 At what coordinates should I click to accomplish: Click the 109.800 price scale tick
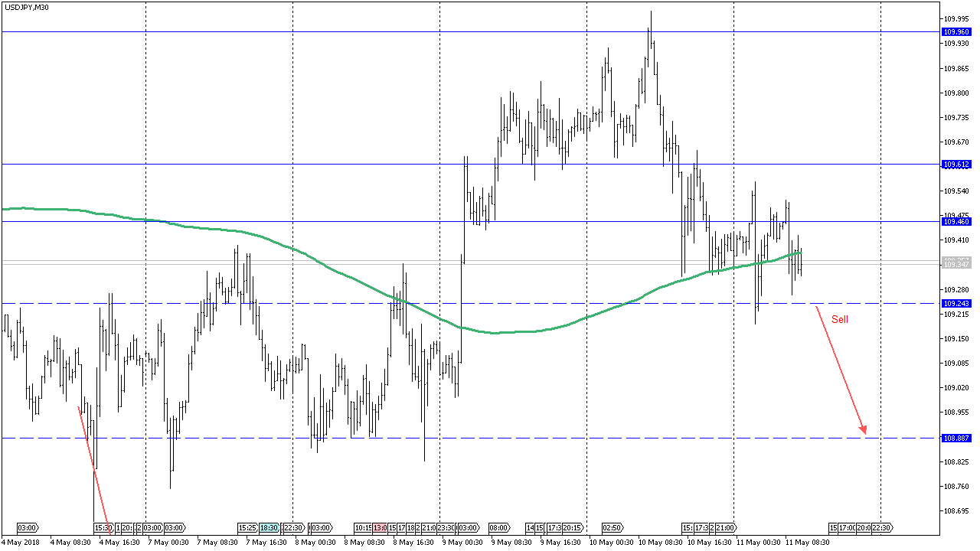(x=955, y=93)
